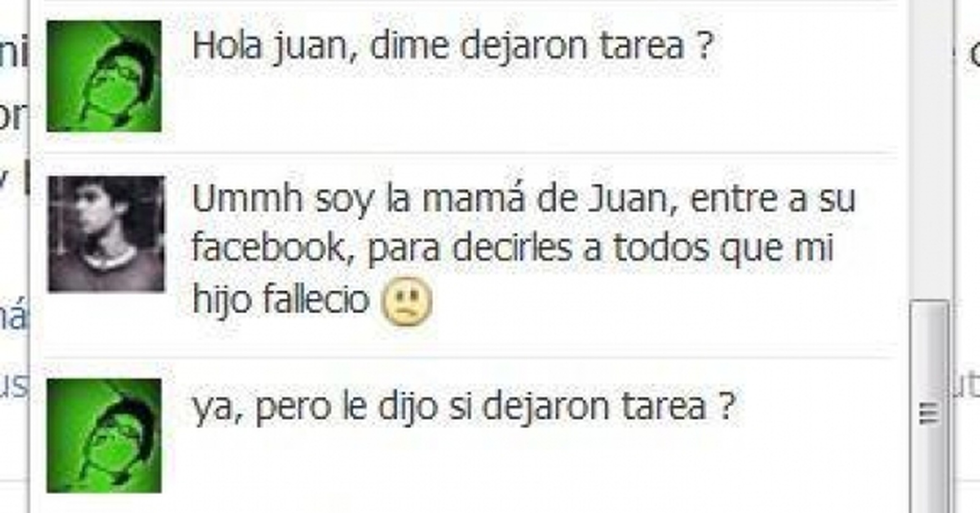
Task: Select the message 'ya, pero le dijo si dejaron tarea ?'
Action: click(464, 407)
